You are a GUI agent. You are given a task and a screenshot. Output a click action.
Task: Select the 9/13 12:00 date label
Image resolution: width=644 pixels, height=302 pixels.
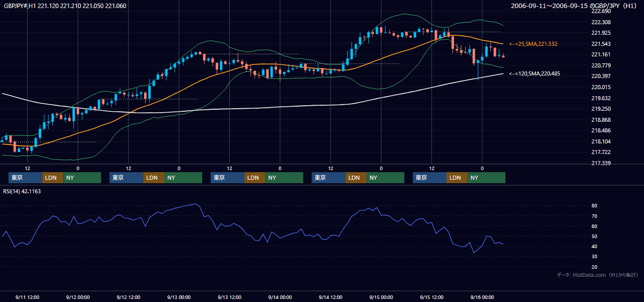pyautogui.click(x=229, y=297)
